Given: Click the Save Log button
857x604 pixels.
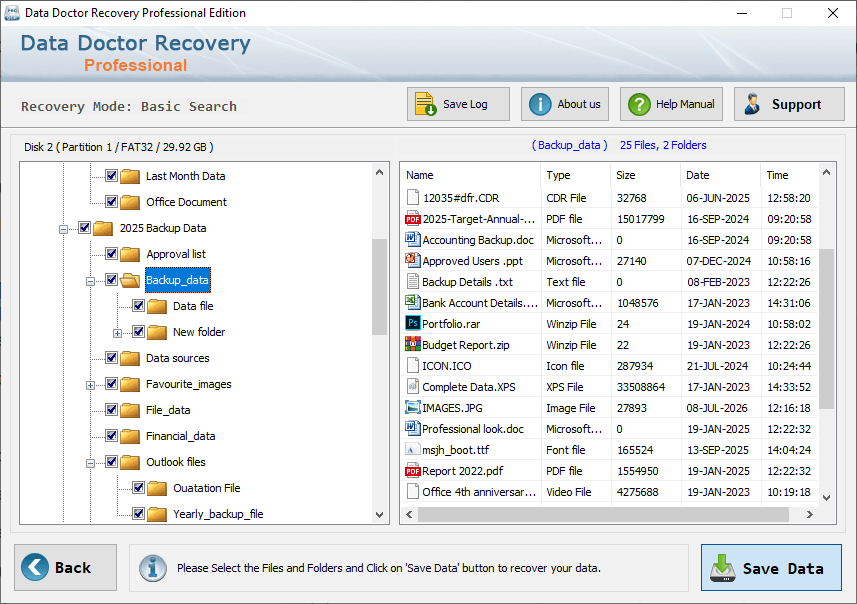Looking at the screenshot, I should coord(458,104).
